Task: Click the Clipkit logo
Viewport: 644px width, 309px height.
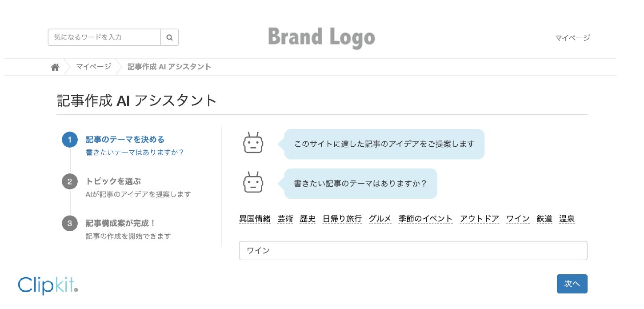Action: click(48, 285)
